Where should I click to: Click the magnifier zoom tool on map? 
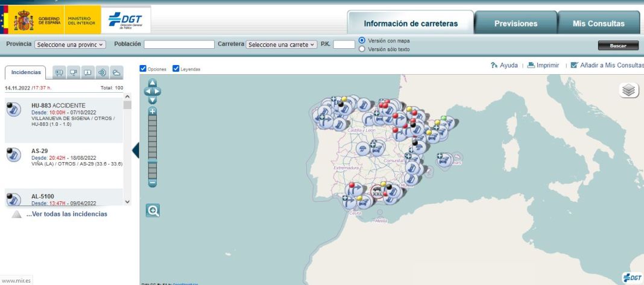click(153, 210)
